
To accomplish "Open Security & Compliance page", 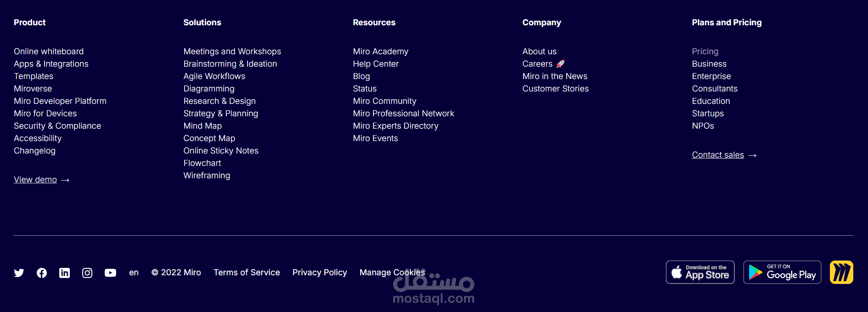I will 57,126.
